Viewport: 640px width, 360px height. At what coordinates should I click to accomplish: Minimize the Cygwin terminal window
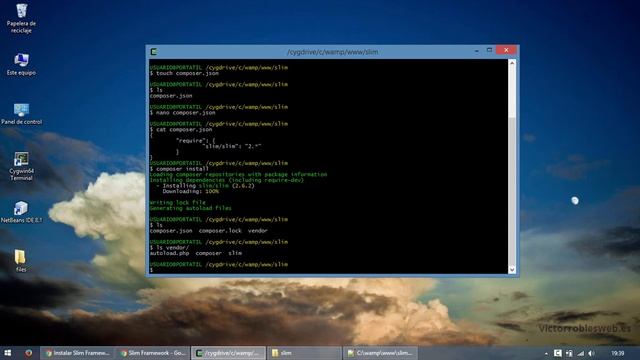[x=476, y=51]
